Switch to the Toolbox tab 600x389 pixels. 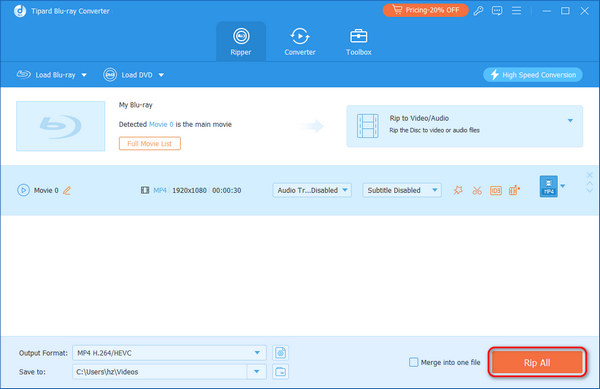click(359, 42)
